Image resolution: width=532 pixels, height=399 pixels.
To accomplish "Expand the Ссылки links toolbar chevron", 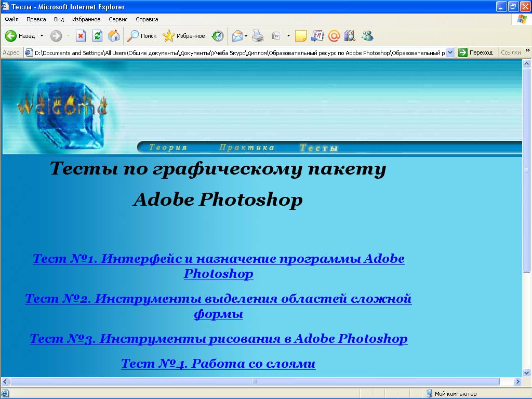I will tap(528, 50).
